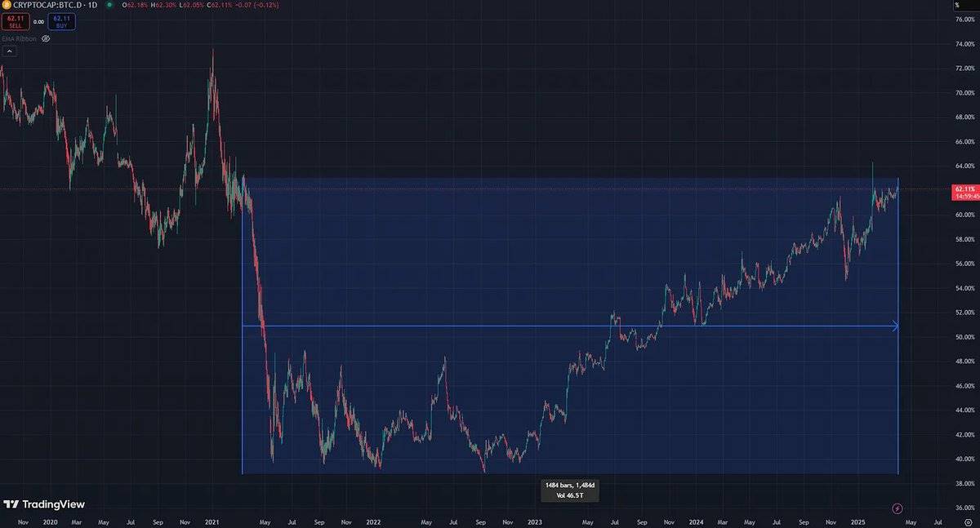Click the blue 62.11 BUY button
This screenshot has height=528, width=980.
62,21
